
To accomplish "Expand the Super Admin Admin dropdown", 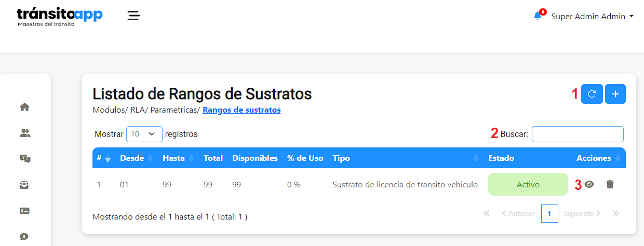I will [592, 17].
